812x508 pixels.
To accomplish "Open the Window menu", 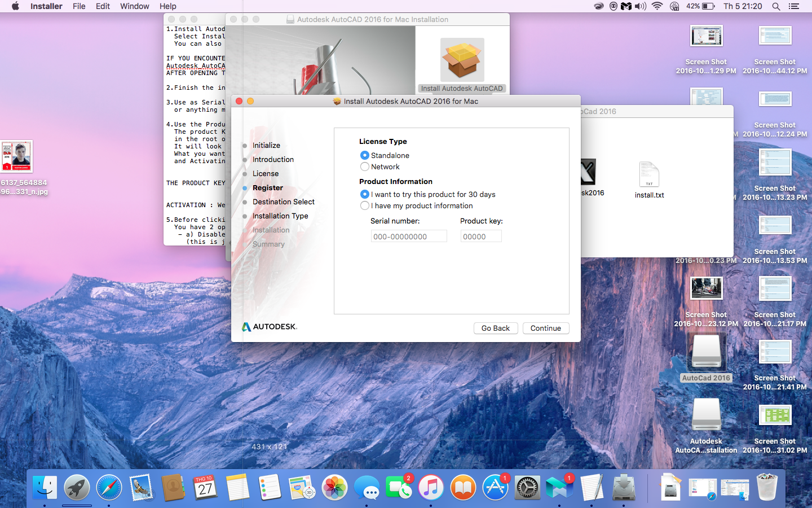I will point(134,6).
